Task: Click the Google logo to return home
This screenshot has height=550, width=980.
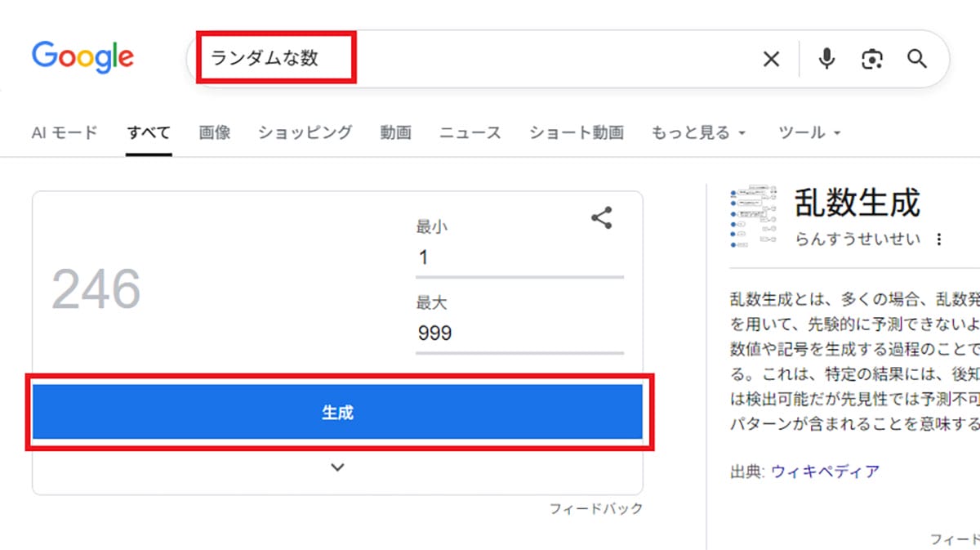Action: (82, 56)
